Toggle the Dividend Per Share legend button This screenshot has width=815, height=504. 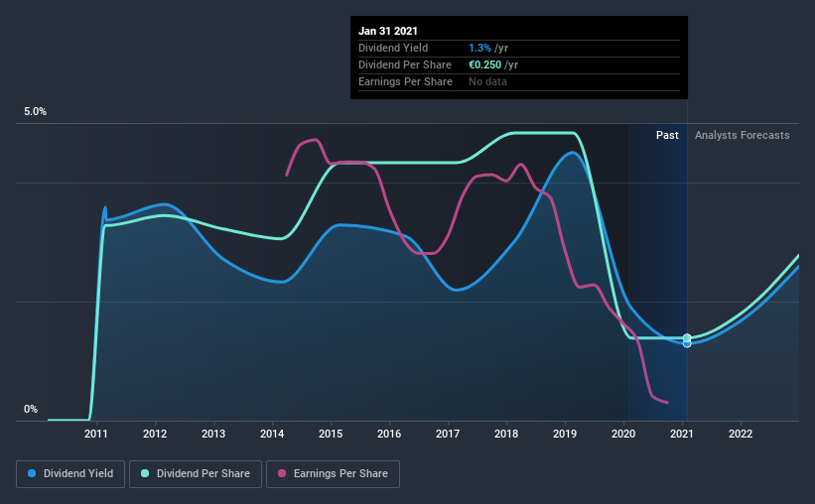(196, 474)
